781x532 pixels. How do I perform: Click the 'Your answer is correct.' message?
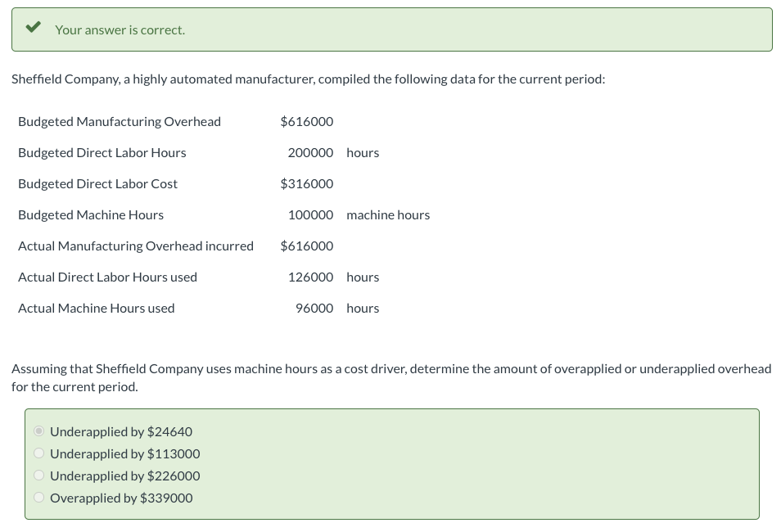[120, 30]
